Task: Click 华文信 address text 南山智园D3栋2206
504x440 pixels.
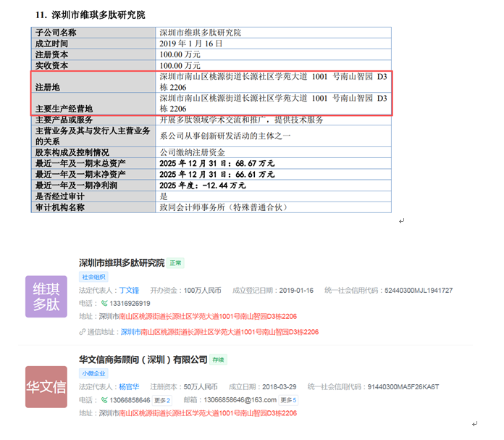Action: coord(262,413)
